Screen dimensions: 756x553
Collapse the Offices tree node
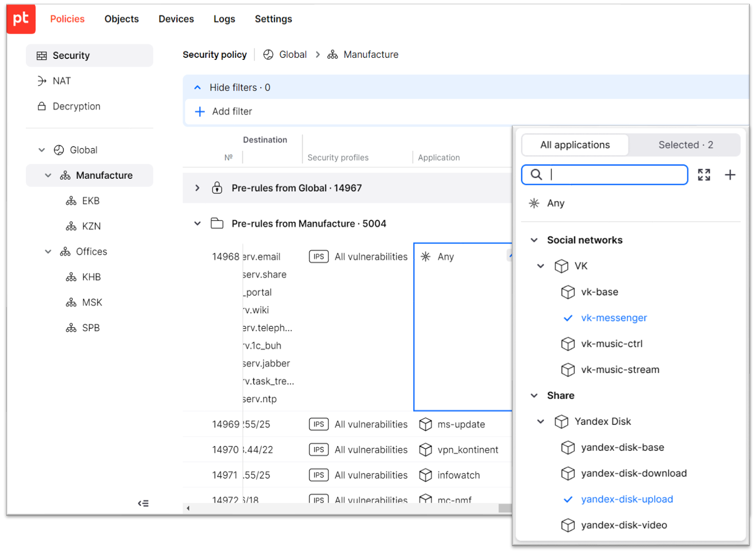48,252
